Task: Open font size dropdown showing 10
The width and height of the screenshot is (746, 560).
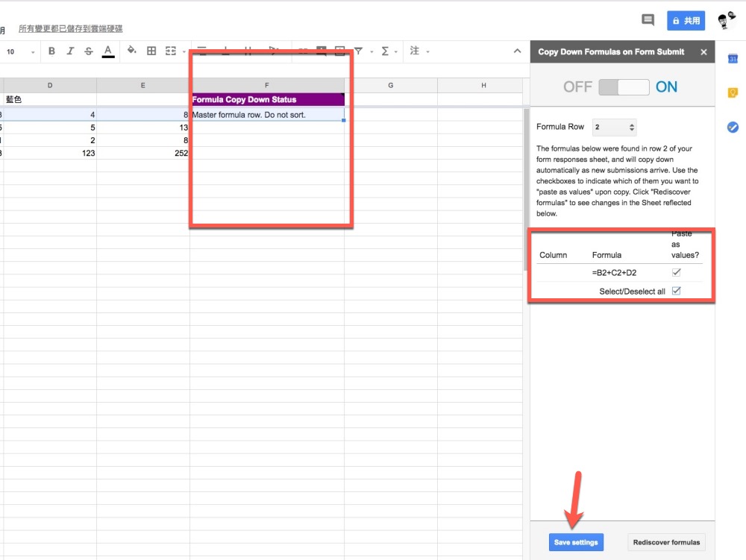Action: pyautogui.click(x=20, y=51)
